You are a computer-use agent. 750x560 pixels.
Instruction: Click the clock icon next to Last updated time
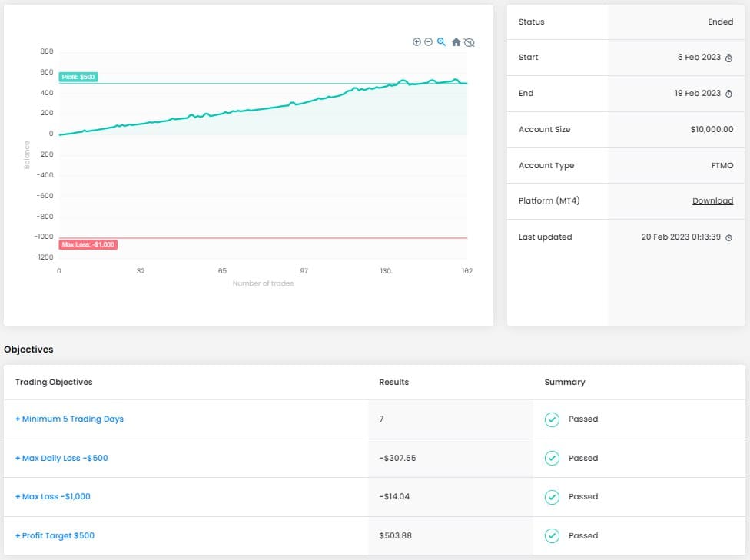(729, 237)
